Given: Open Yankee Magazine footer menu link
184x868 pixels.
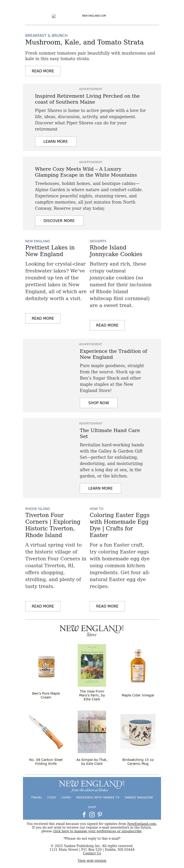Looking at the screenshot, I should click(x=139, y=798).
